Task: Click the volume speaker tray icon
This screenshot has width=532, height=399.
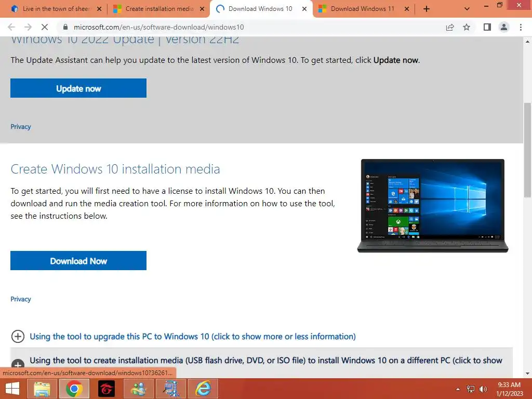Action: click(483, 389)
